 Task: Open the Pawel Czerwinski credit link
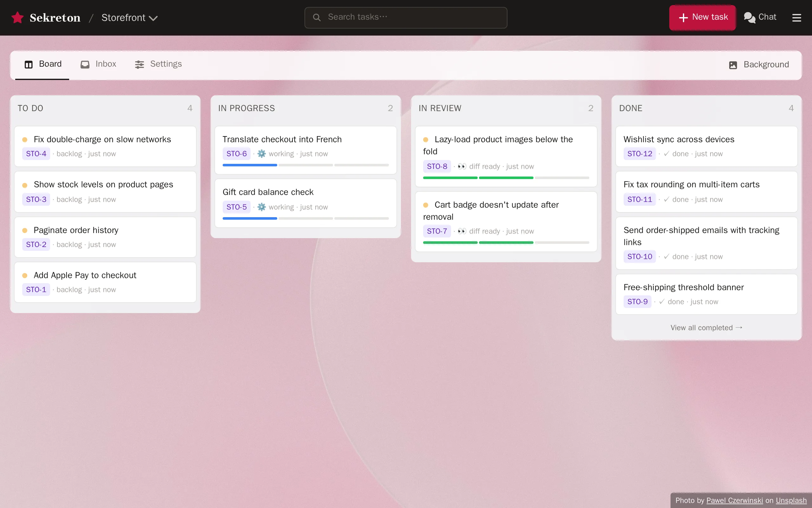point(735,500)
